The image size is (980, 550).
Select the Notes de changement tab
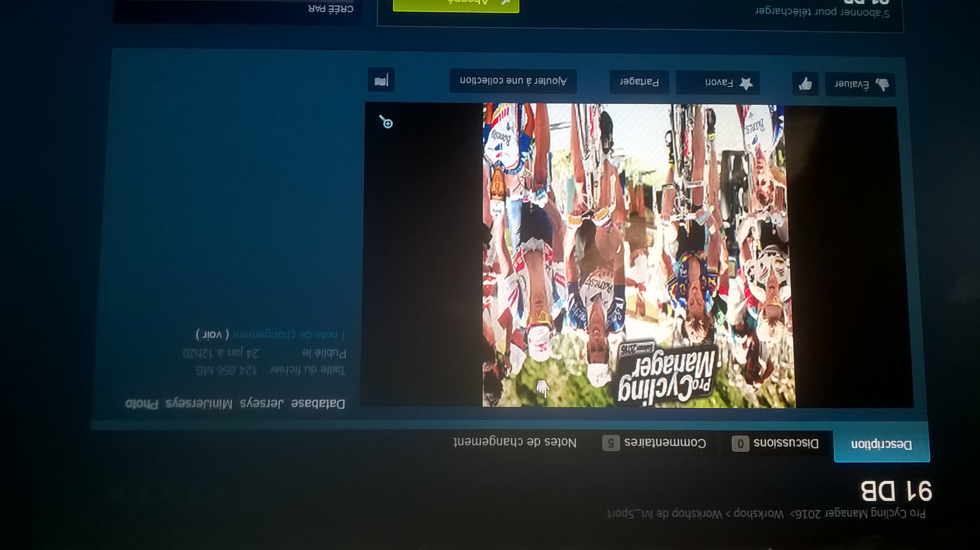[x=515, y=442]
